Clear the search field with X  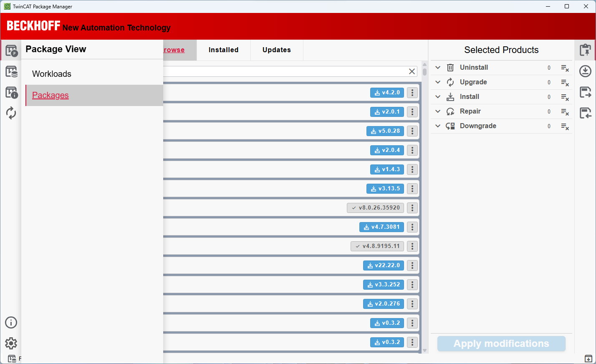point(412,71)
